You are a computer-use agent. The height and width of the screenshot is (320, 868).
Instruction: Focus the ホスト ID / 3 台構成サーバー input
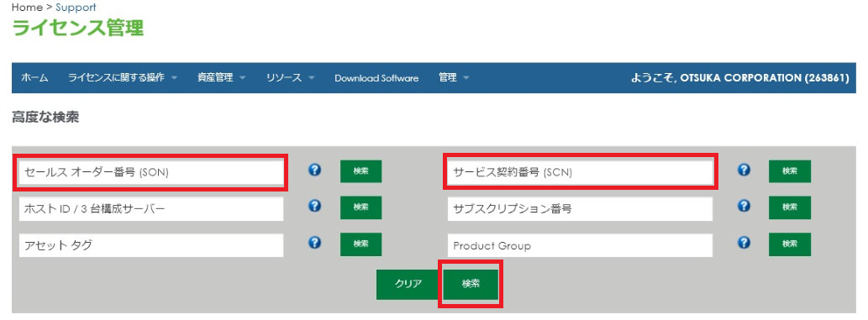(x=151, y=209)
